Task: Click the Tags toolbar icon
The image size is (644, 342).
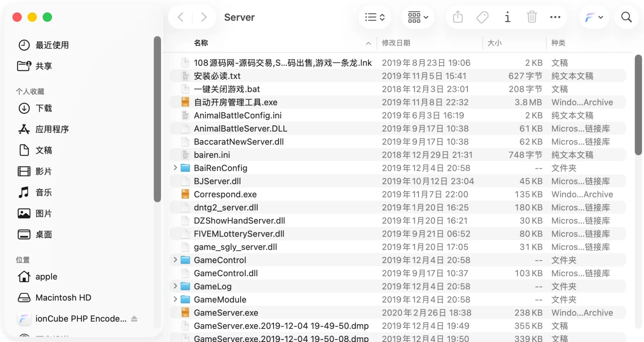Action: tap(482, 17)
